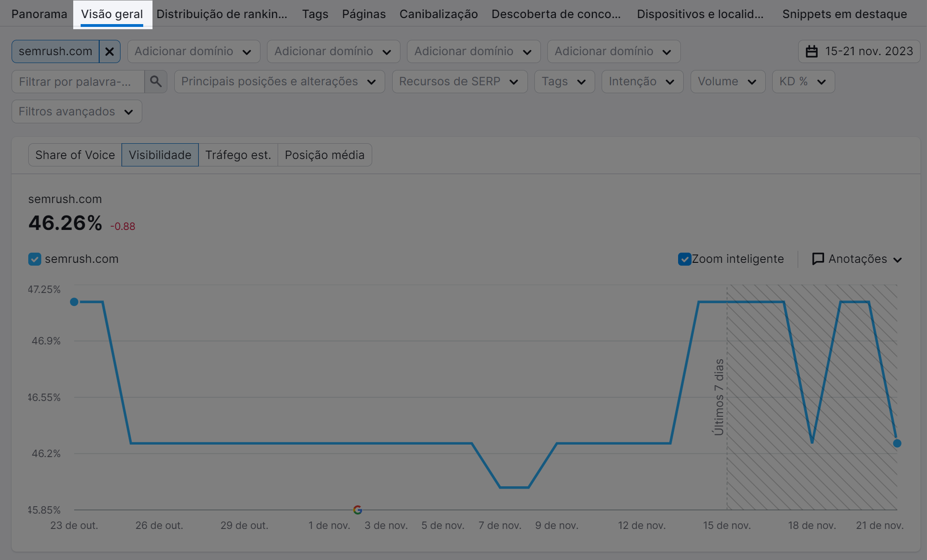The height and width of the screenshot is (560, 927).
Task: Open the Principais posições e alterações dropdown
Action: click(x=279, y=81)
